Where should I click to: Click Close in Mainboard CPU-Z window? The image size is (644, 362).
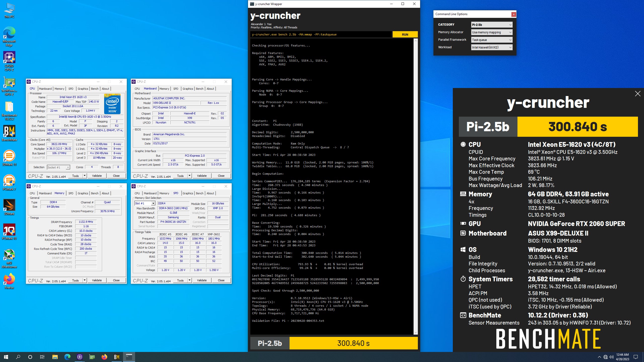(x=221, y=176)
